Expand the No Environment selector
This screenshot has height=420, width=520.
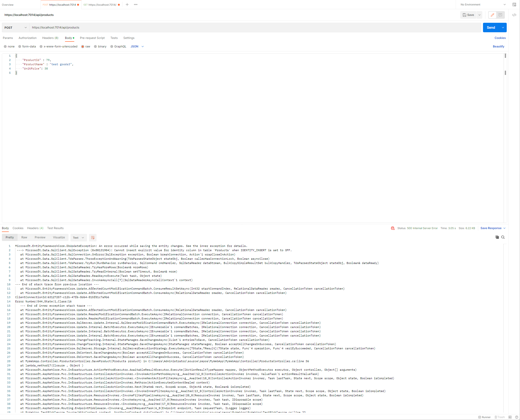tap(483, 5)
